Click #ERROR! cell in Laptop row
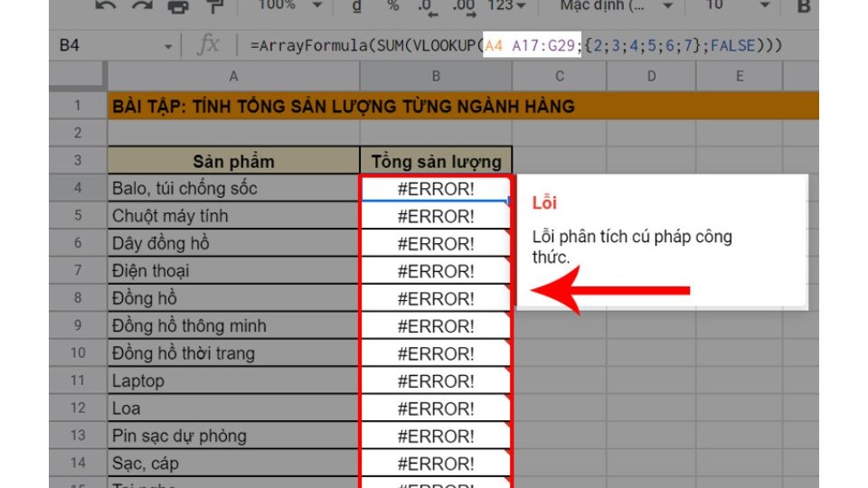The width and height of the screenshot is (868, 488). (x=436, y=380)
